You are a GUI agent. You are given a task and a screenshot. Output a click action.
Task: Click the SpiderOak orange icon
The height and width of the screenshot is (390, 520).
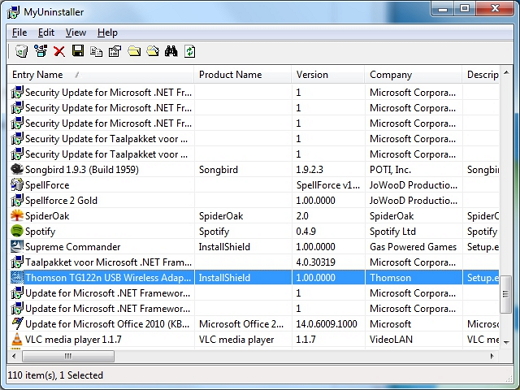pyautogui.click(x=17, y=216)
